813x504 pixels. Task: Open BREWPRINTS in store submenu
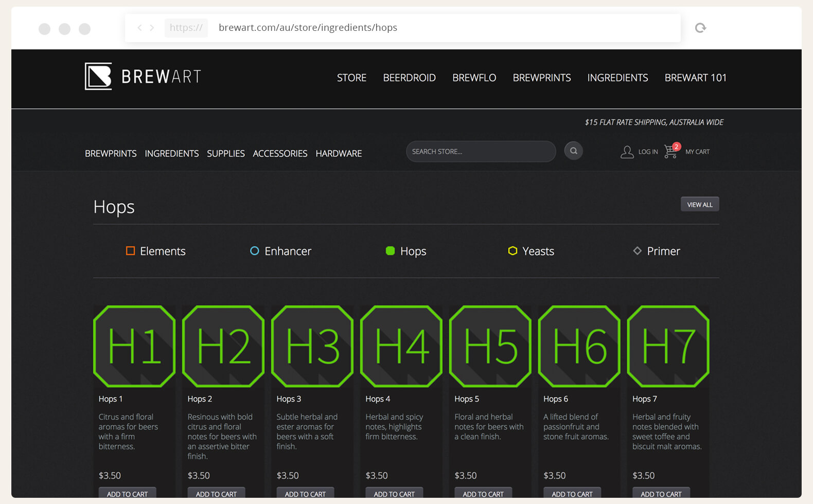pyautogui.click(x=111, y=153)
